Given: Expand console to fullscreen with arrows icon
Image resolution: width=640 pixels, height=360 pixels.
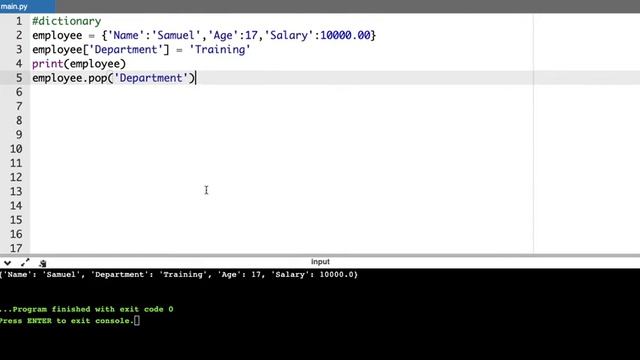Looking at the screenshot, I should (x=25, y=262).
